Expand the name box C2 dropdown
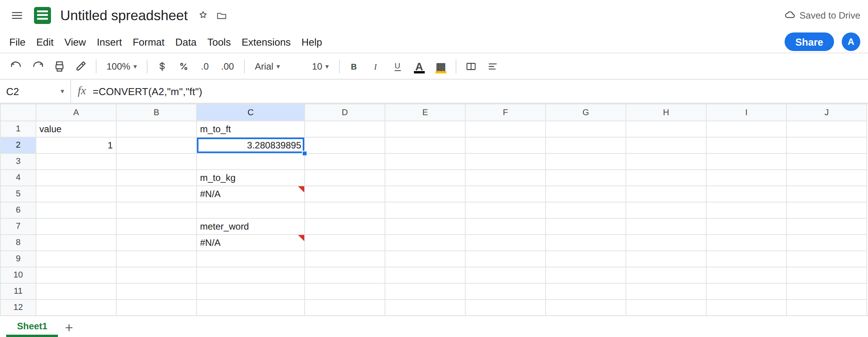Screen dimensions: 868x337 tap(62, 92)
